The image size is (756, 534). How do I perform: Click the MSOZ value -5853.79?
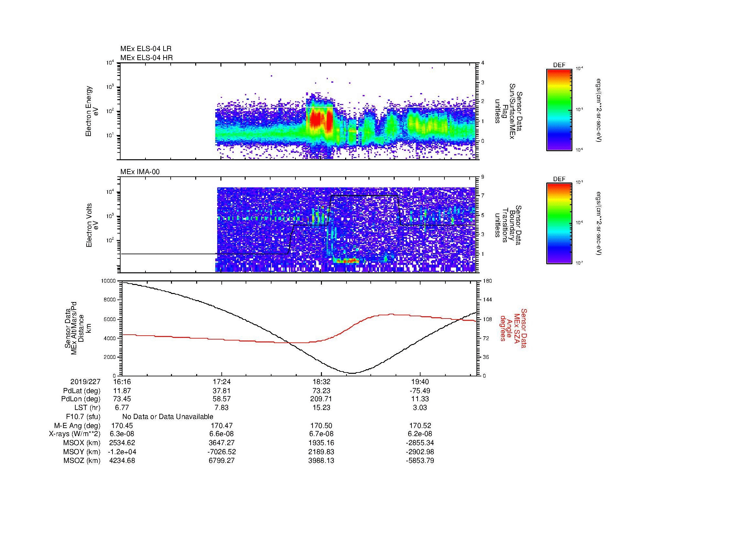[420, 461]
